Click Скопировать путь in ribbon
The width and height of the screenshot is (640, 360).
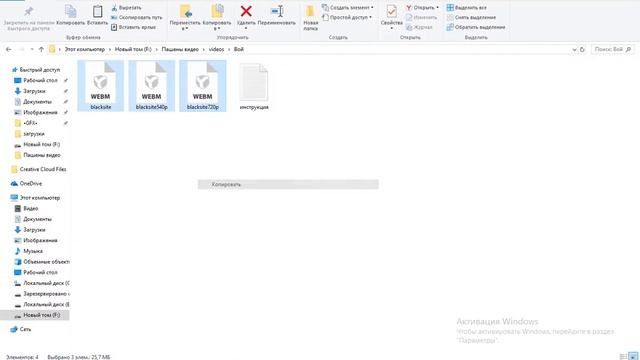click(136, 18)
